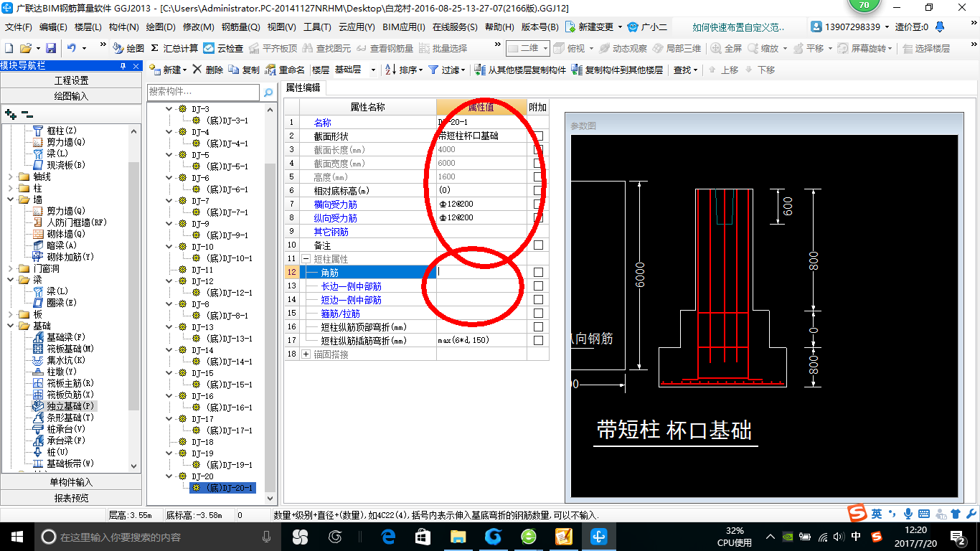The height and width of the screenshot is (551, 980).
Task: Expand the 门窗洞 folder in navigator
Action: (x=9, y=268)
